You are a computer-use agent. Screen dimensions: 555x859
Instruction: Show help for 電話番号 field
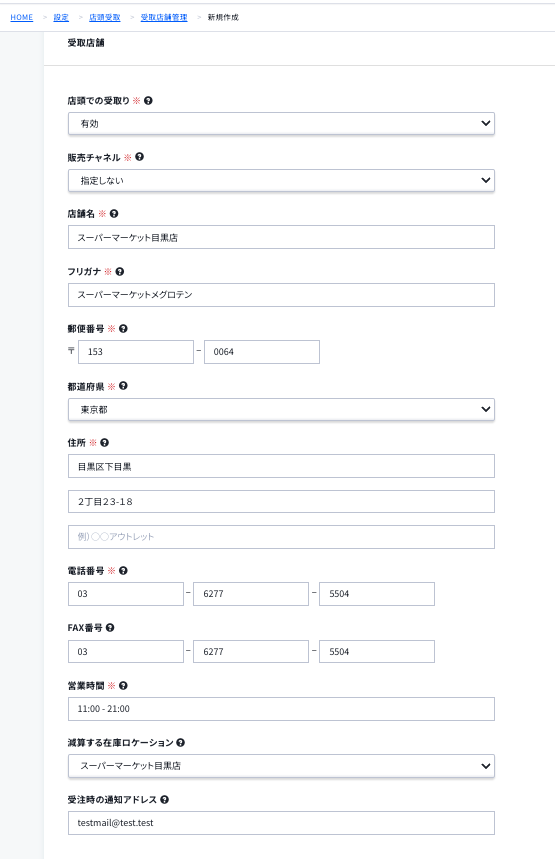click(123, 570)
